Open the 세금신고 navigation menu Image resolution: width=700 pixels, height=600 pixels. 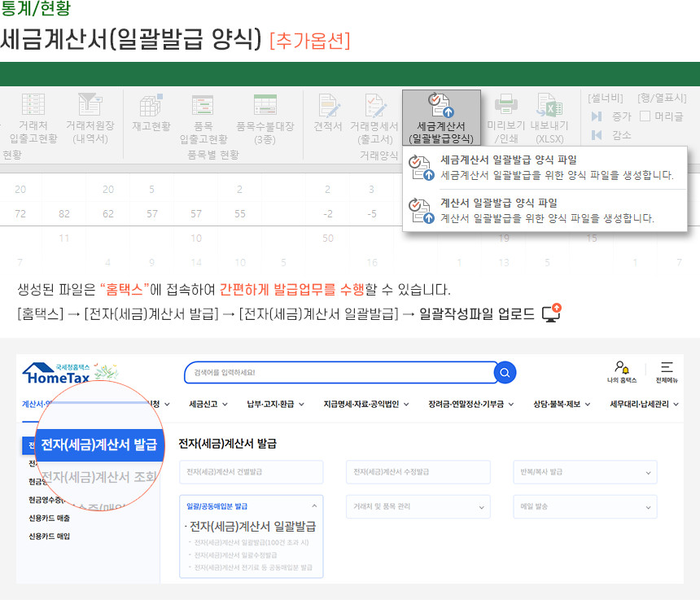[208, 404]
